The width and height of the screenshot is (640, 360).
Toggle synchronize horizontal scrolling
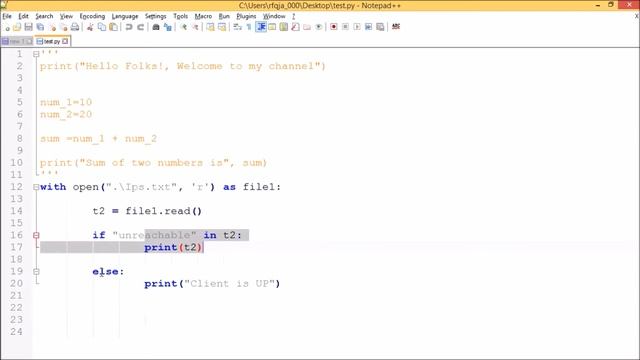pos(222,27)
